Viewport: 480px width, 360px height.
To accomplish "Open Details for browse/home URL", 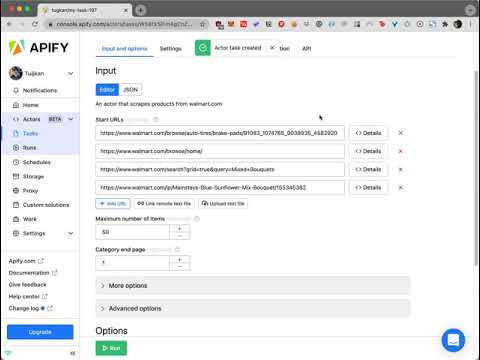I will tap(368, 151).
